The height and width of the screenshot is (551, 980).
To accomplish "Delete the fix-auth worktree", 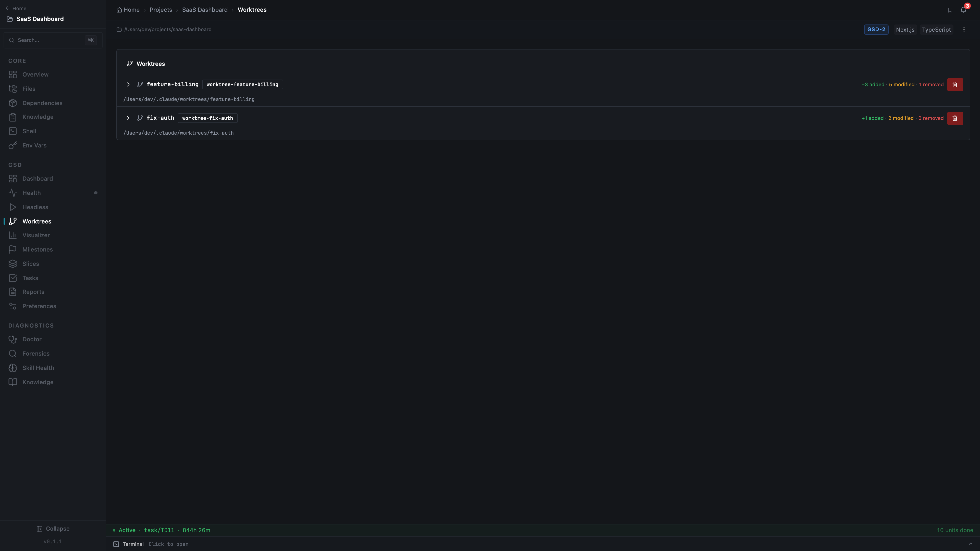I will [x=955, y=118].
